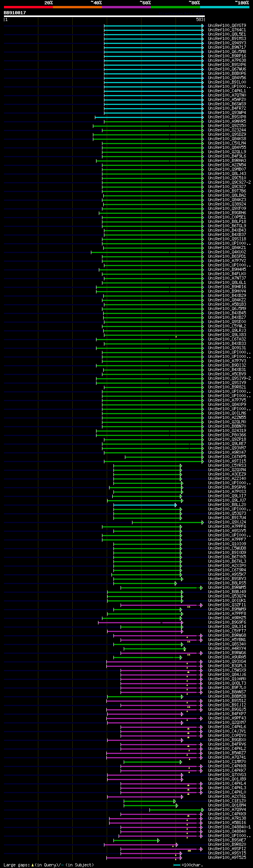This screenshot has height=868, width=253.
Task: Click the green alignment bar of UniRef100_A7Q9V4
Action: (176, 810)
